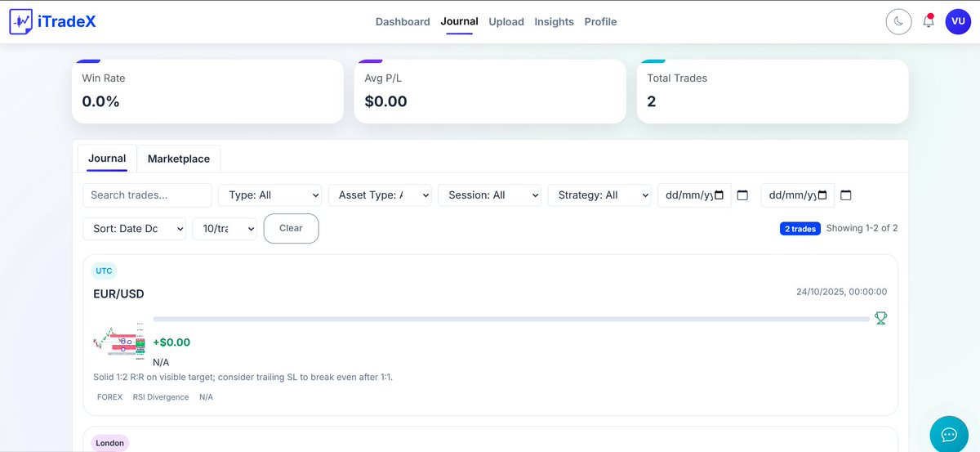
Task: Click second dd/mm/yyyy date field
Action: (x=798, y=195)
